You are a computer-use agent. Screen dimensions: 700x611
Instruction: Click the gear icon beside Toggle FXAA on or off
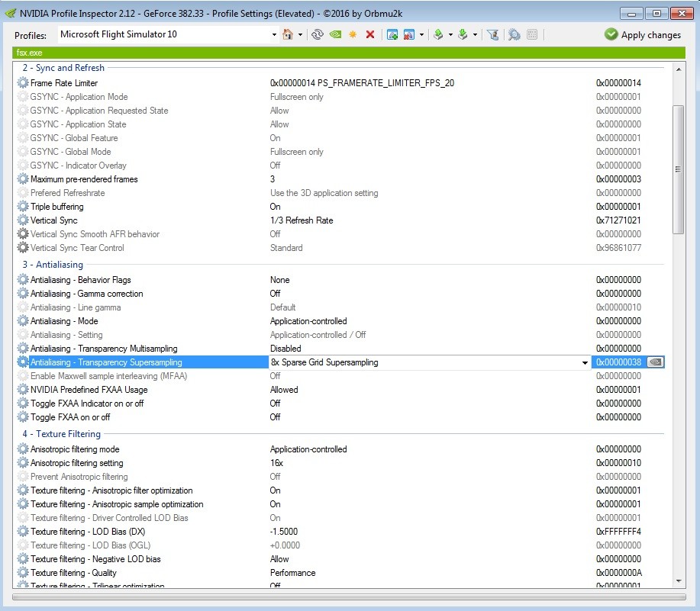[23, 417]
